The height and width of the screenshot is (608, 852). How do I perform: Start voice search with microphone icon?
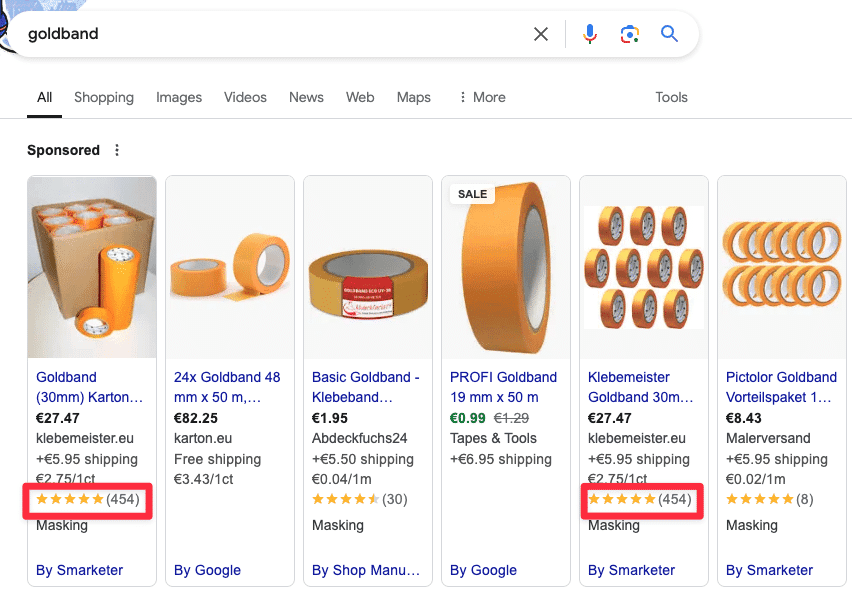tap(590, 34)
